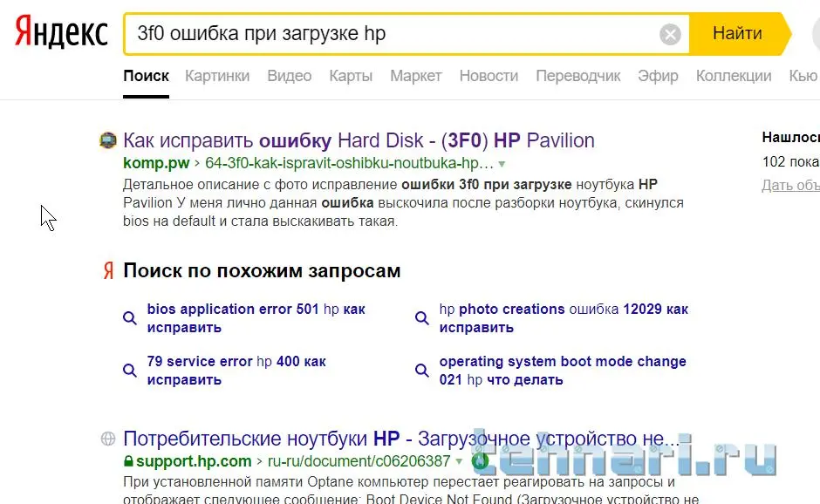This screenshot has width=820, height=504.
Task: Click the support.hp.com domain link
Action: pyautogui.click(x=194, y=461)
